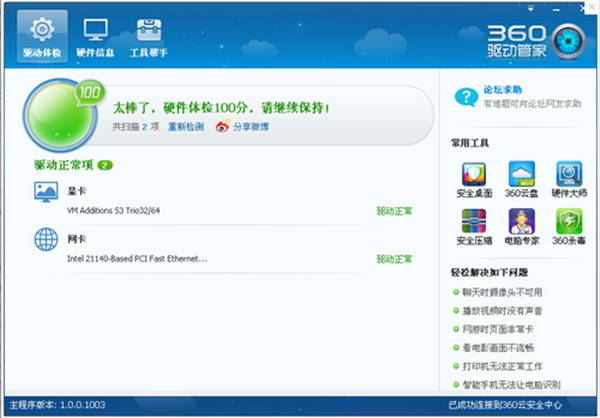Launch the 电脑专家 tool
Image resolution: width=600 pixels, height=418 pixels.
pos(522,227)
